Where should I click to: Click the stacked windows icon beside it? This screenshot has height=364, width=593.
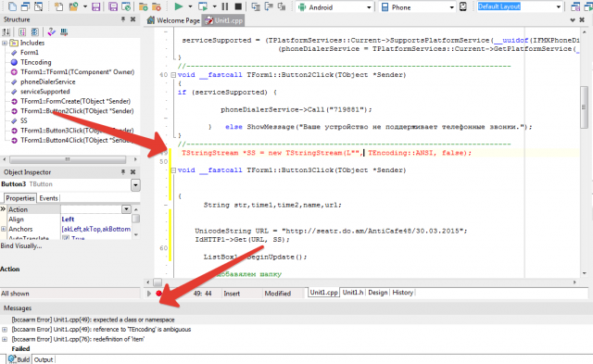click(x=25, y=6)
